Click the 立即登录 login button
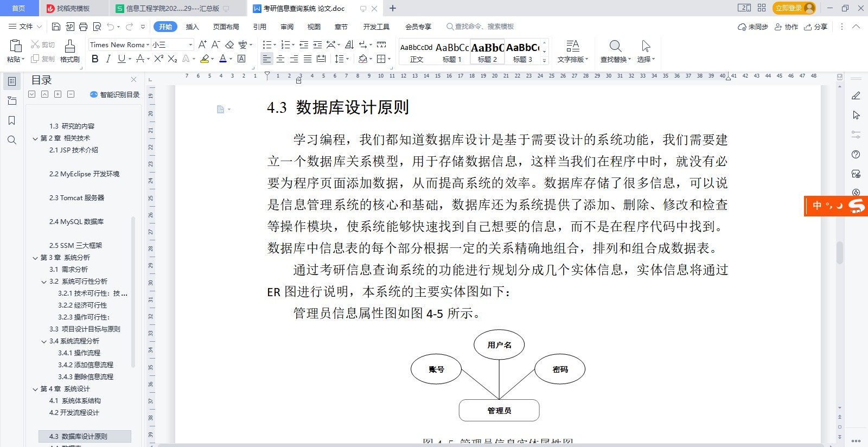The width and height of the screenshot is (868, 447). point(788,8)
